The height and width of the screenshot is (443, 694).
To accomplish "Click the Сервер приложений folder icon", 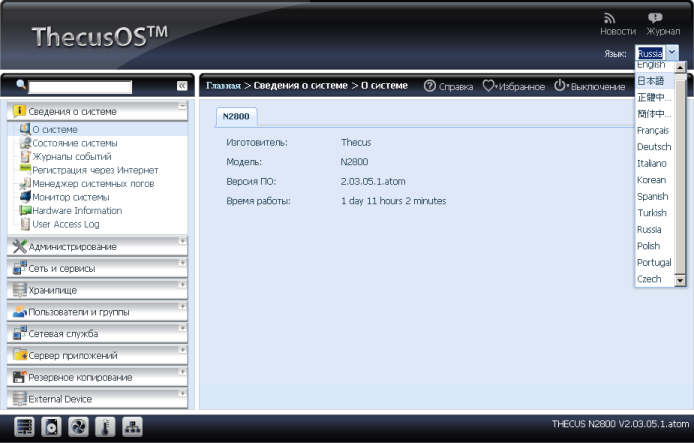I will (19, 355).
